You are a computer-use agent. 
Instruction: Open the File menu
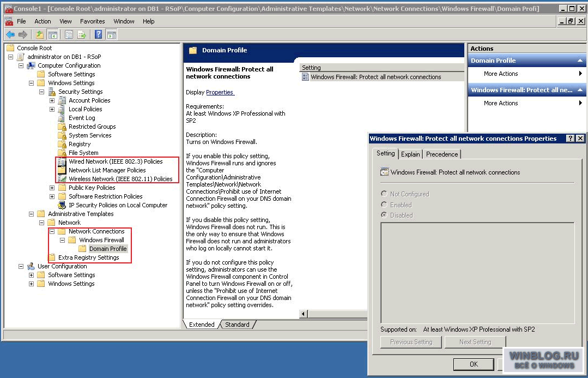21,21
